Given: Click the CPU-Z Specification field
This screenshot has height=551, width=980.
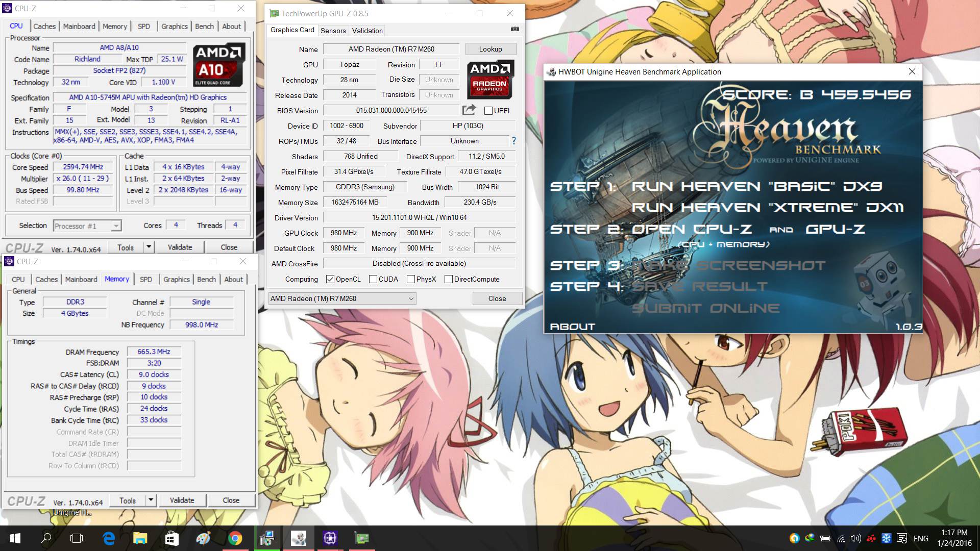Looking at the screenshot, I should [x=148, y=97].
